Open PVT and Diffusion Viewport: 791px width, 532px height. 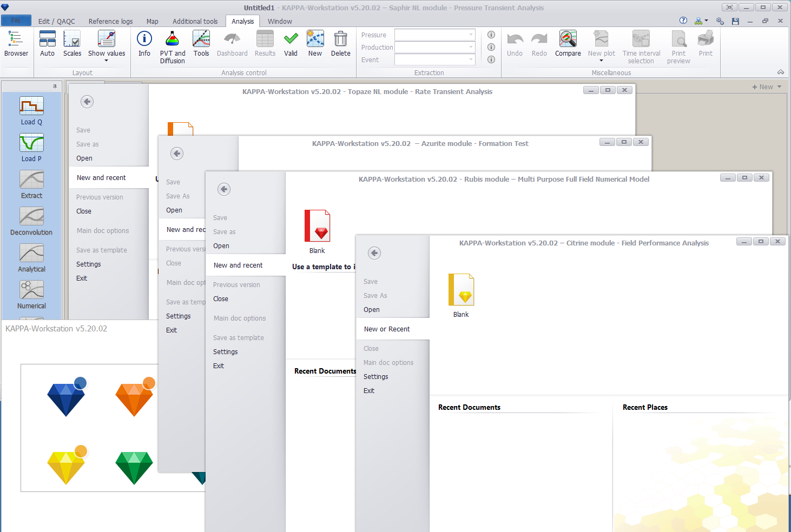(173, 47)
